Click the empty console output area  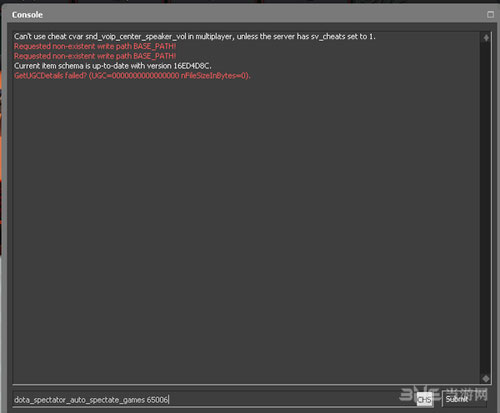click(247, 230)
